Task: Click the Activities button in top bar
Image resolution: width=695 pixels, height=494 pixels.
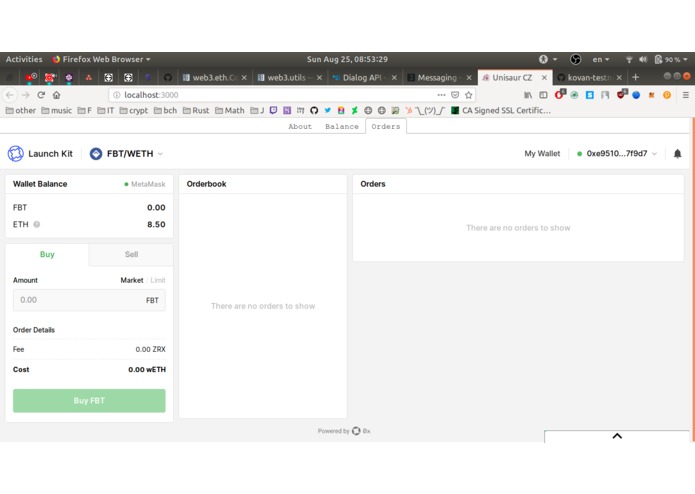Action: click(24, 59)
